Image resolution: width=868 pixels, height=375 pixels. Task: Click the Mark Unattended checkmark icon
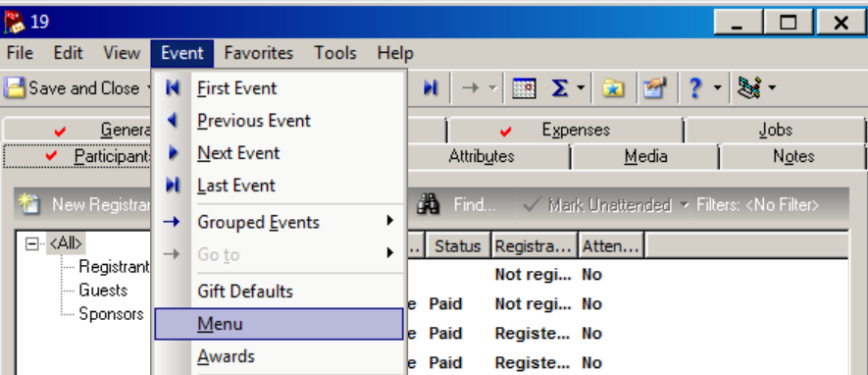[x=532, y=205]
